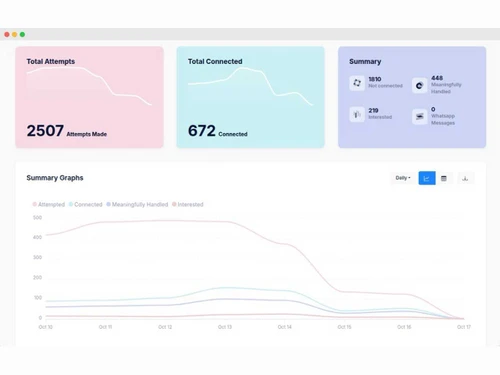Click the 100 y-axis label

(x=38, y=298)
